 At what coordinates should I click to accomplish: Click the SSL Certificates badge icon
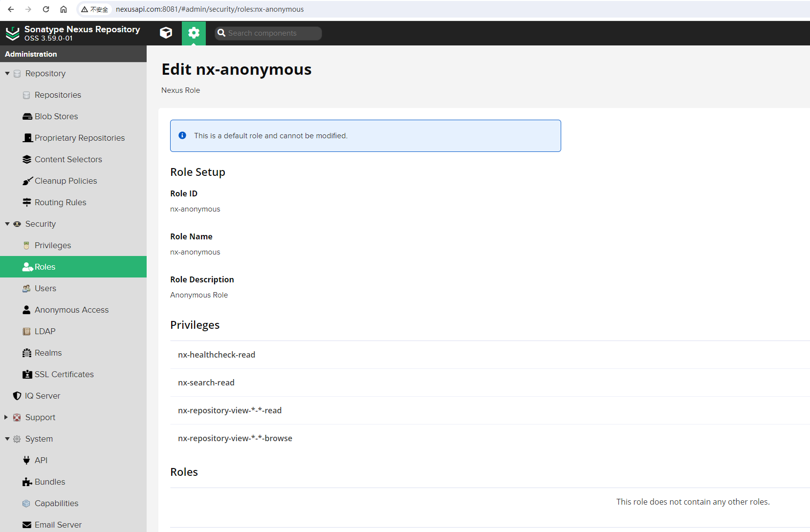point(27,374)
